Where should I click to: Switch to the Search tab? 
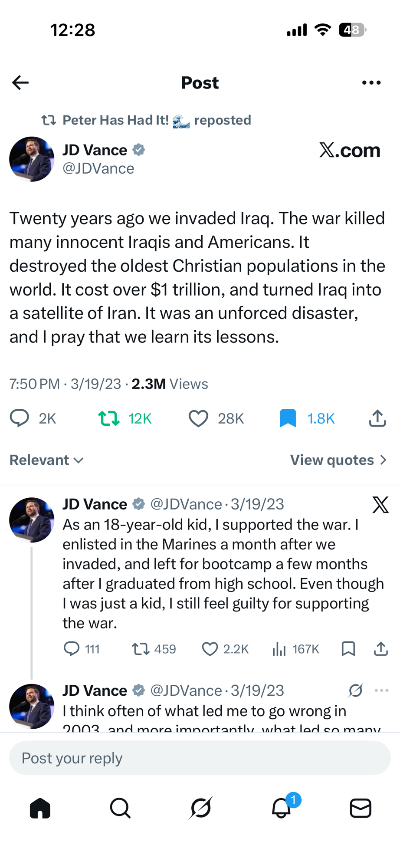coord(120,808)
